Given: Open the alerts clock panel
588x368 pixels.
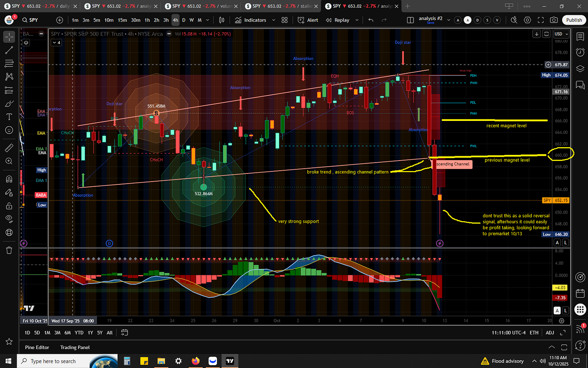Looking at the screenshot, I should point(580,52).
